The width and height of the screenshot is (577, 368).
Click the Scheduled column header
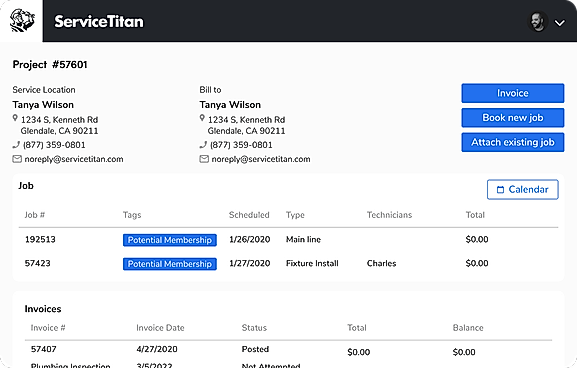point(249,215)
